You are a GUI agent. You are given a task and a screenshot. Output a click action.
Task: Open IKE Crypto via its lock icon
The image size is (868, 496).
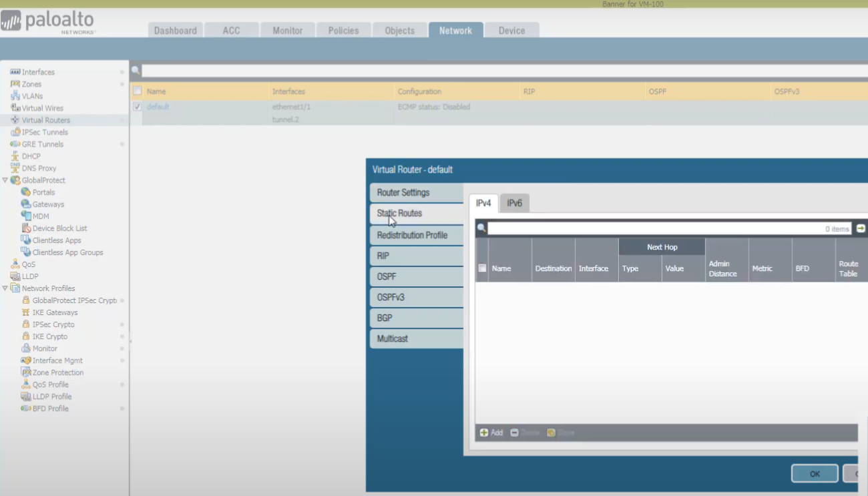26,336
